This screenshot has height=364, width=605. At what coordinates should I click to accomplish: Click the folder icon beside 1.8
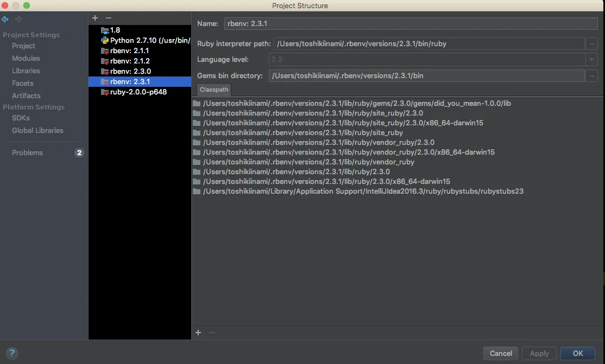tap(105, 30)
